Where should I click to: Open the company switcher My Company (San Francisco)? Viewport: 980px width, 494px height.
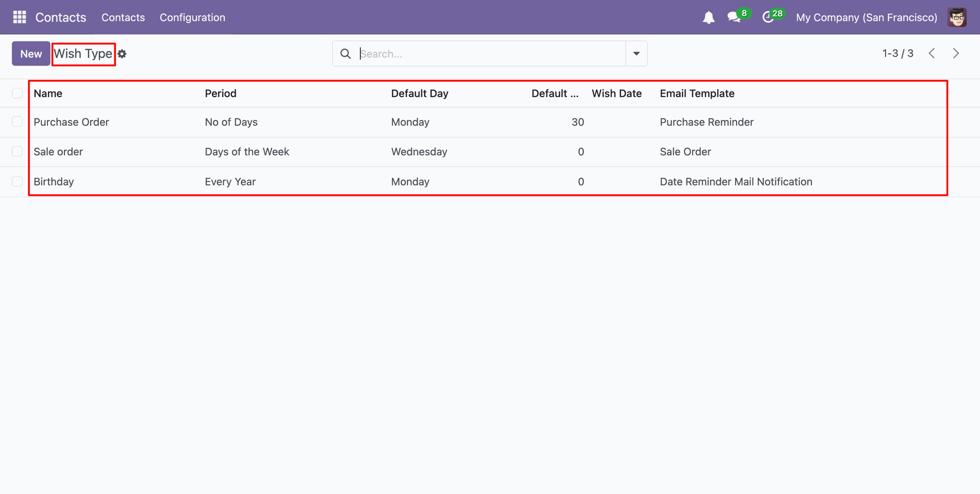click(866, 17)
